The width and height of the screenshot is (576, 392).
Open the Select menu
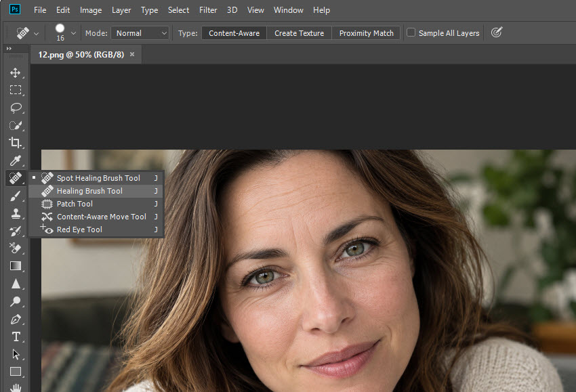coord(178,10)
